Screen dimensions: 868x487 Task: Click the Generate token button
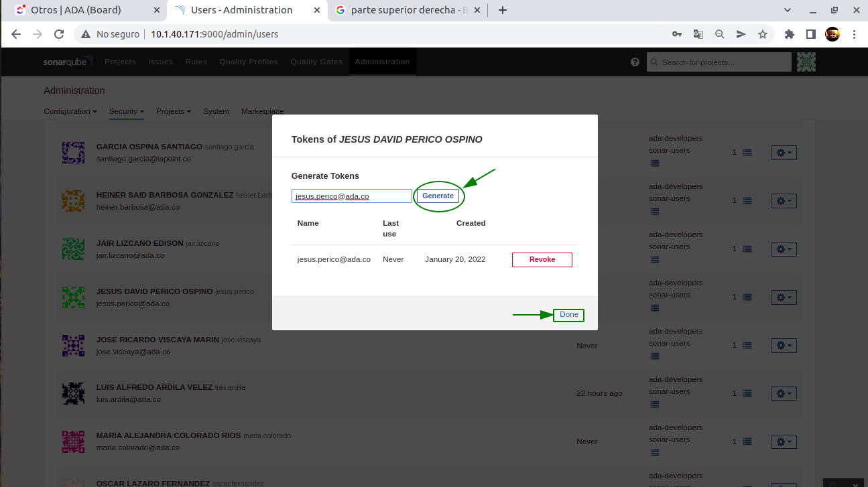pos(438,196)
